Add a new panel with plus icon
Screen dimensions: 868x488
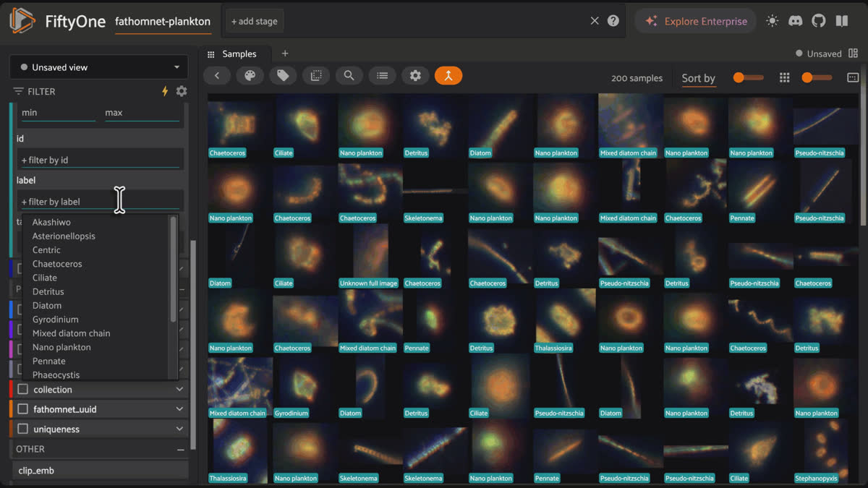[x=285, y=53]
